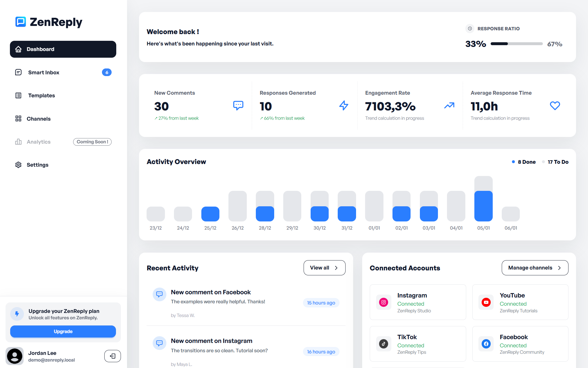Click the ZenReply logo speech bubble icon
Screen dimensions: 588x368
coord(20,22)
